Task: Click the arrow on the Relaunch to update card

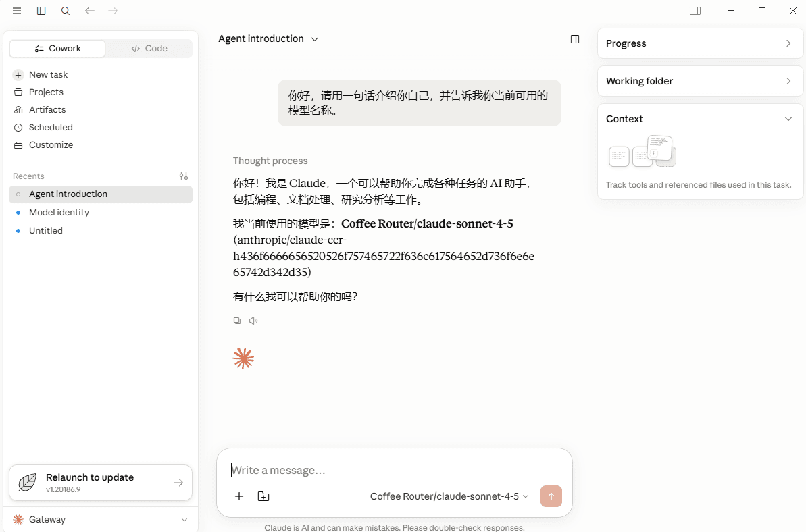Action: [178, 483]
